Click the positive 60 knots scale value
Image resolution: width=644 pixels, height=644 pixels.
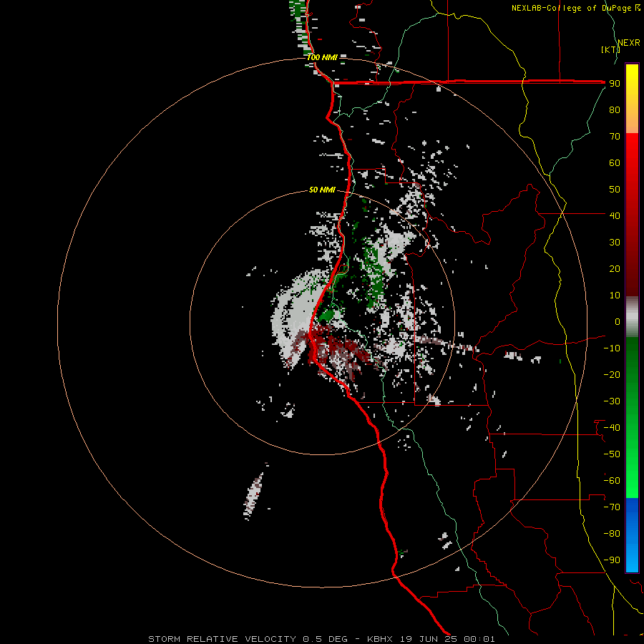click(x=615, y=163)
